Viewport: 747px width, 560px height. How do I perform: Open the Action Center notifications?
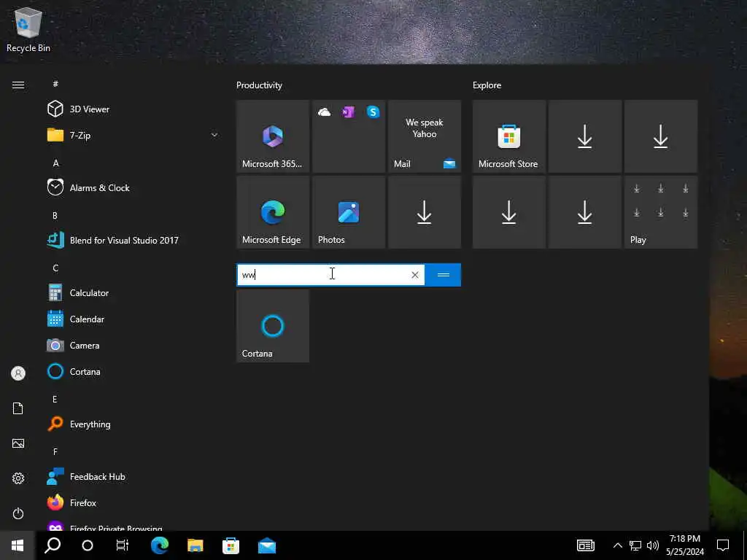click(723, 545)
